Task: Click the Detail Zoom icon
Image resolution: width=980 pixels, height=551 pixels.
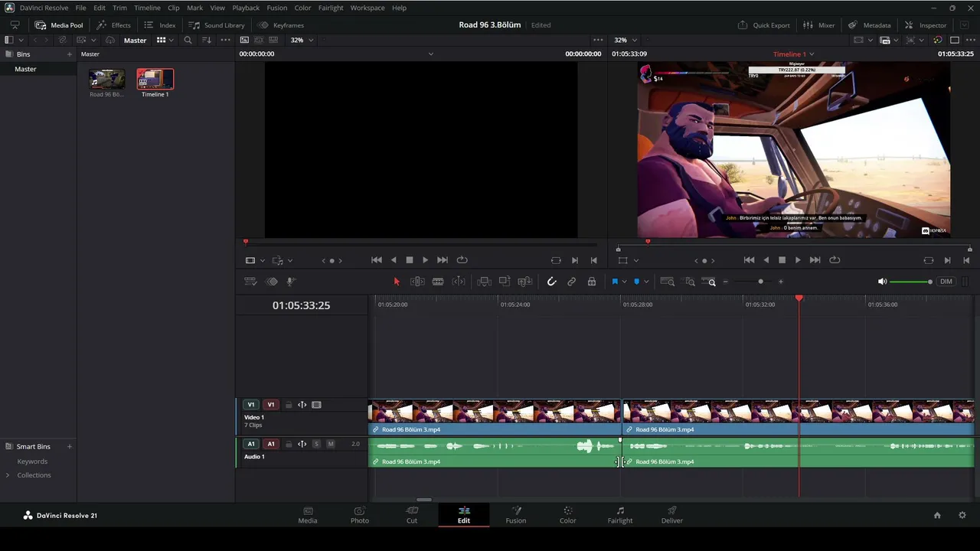Action: click(x=689, y=282)
